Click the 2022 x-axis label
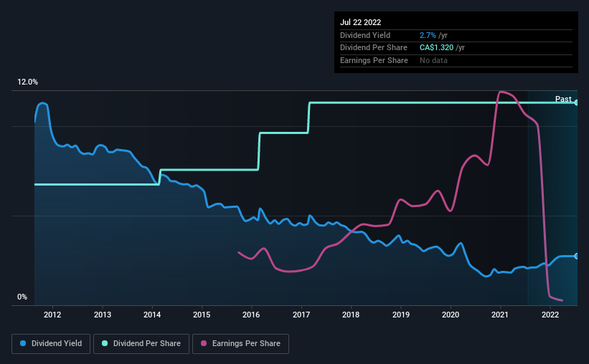This screenshot has height=364, width=589. pyautogui.click(x=550, y=315)
